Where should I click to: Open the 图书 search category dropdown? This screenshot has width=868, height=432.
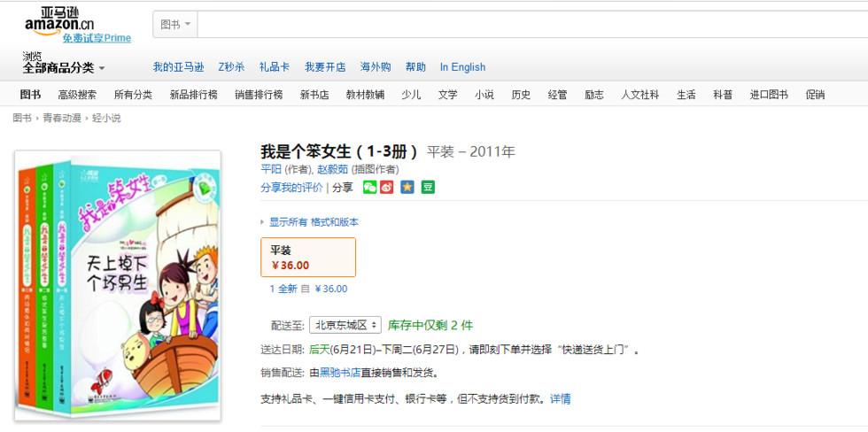point(175,24)
